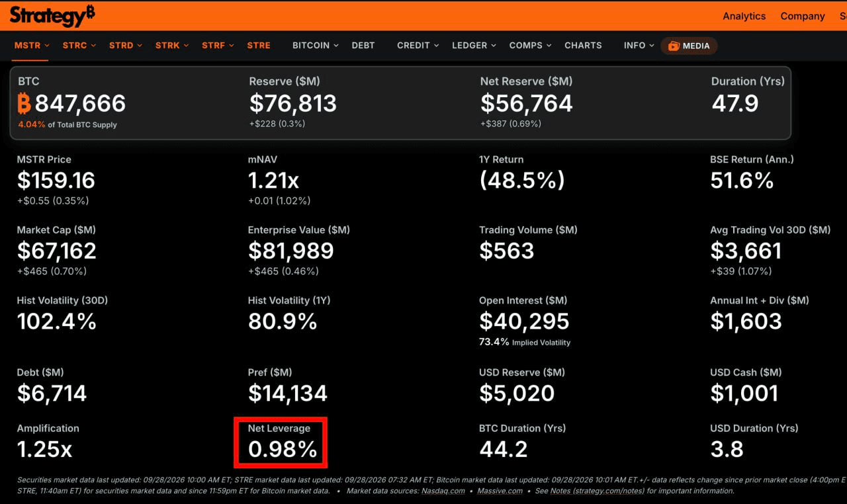Click the Enterprise Value change "+$465 (0.46%)"
The image size is (847, 504).
click(x=283, y=271)
